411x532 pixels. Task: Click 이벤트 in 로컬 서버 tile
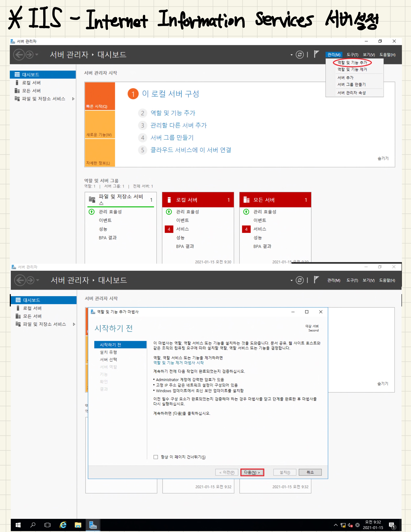(x=182, y=220)
